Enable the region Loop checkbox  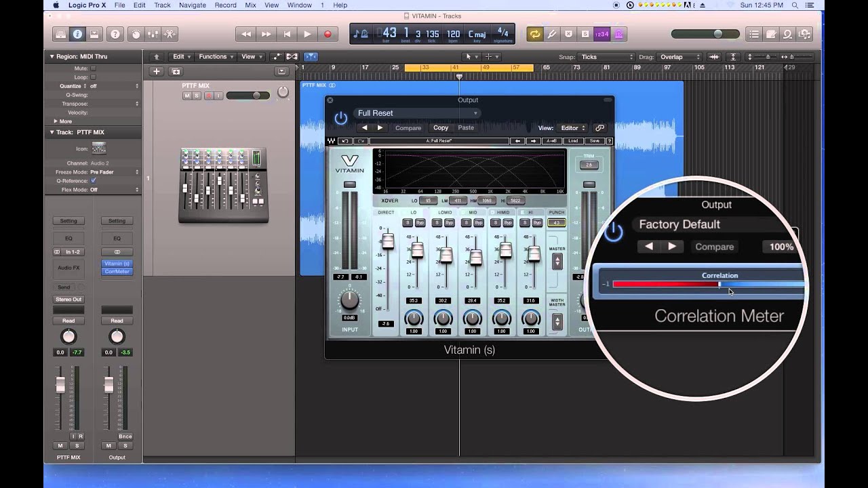pos(94,77)
